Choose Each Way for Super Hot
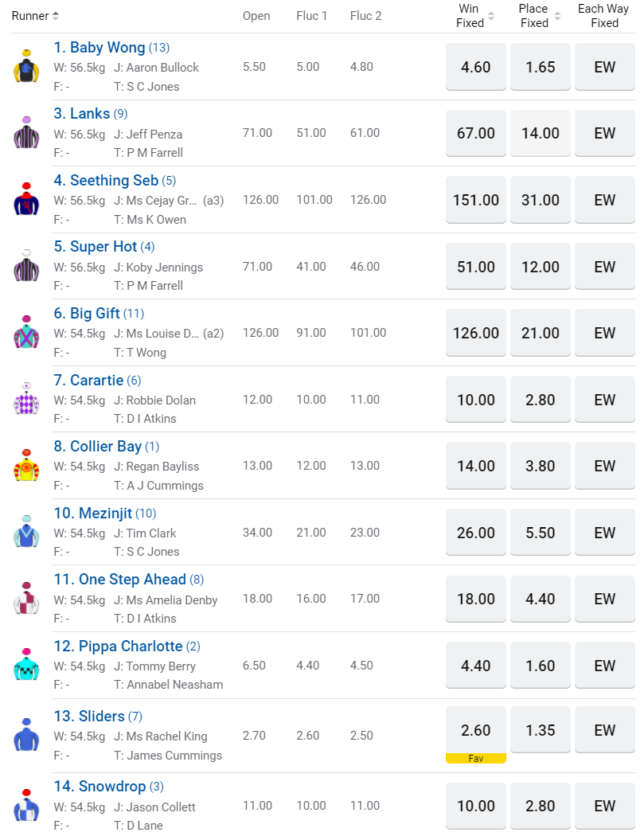Image resolution: width=644 pixels, height=836 pixels. tap(605, 267)
